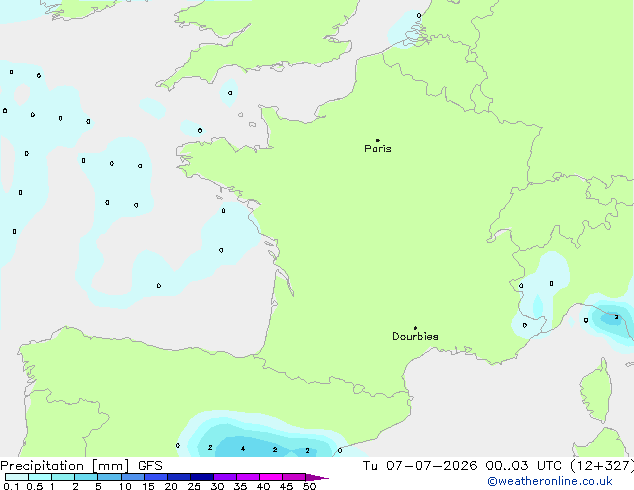
Task: Click the legend arrow tip above 50 mm
Action: pyautogui.click(x=317, y=477)
